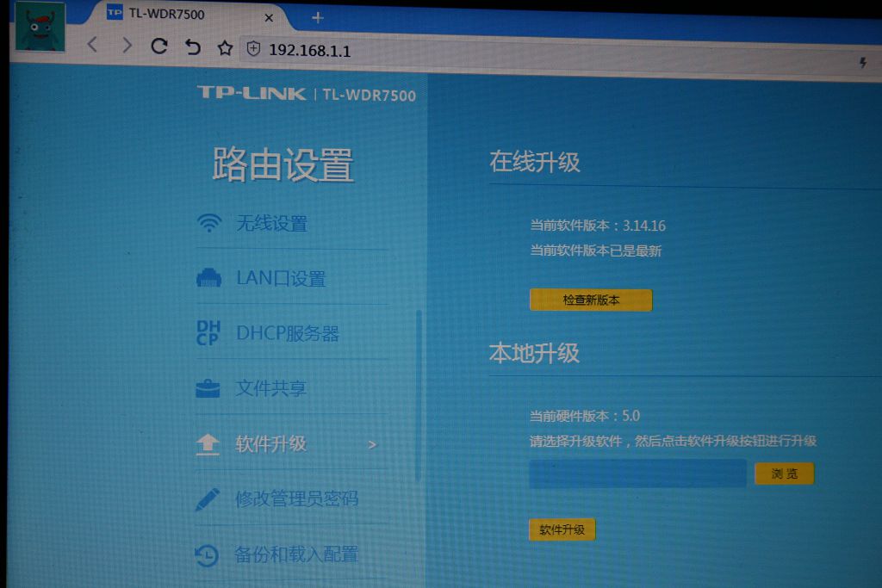Click the browser profile avatar icon

pyautogui.click(x=40, y=27)
